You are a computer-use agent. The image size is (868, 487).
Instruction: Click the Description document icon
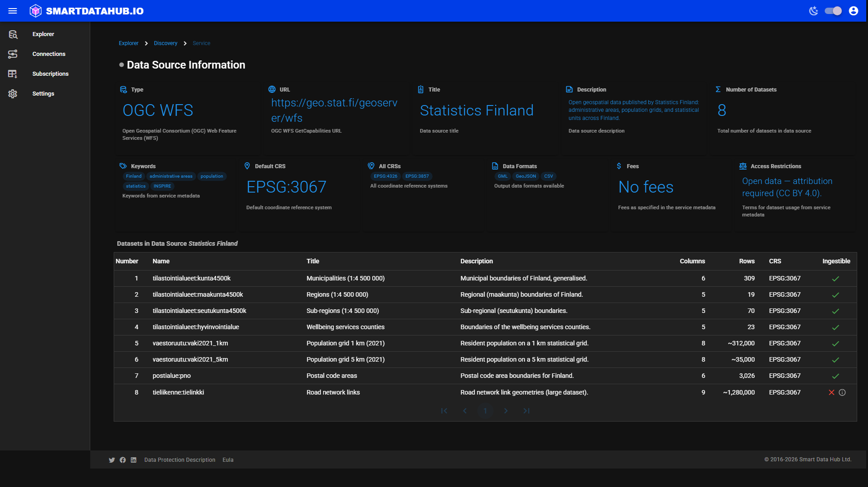pos(569,89)
